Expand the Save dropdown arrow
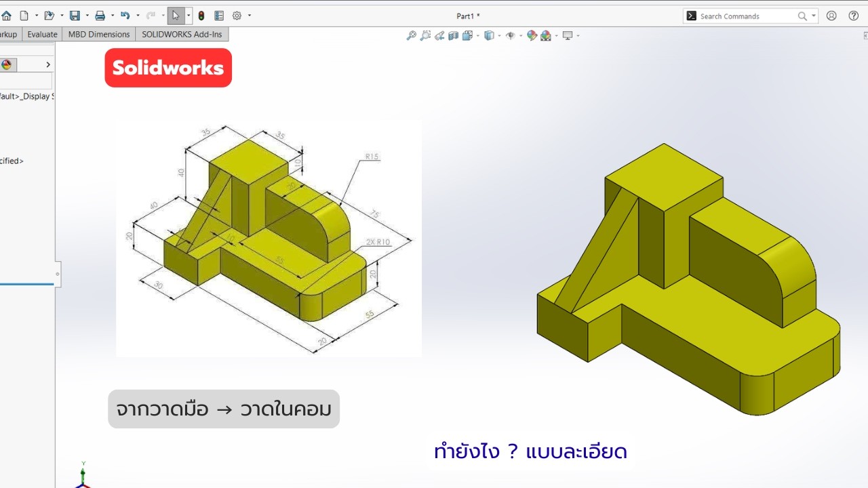 [87, 16]
